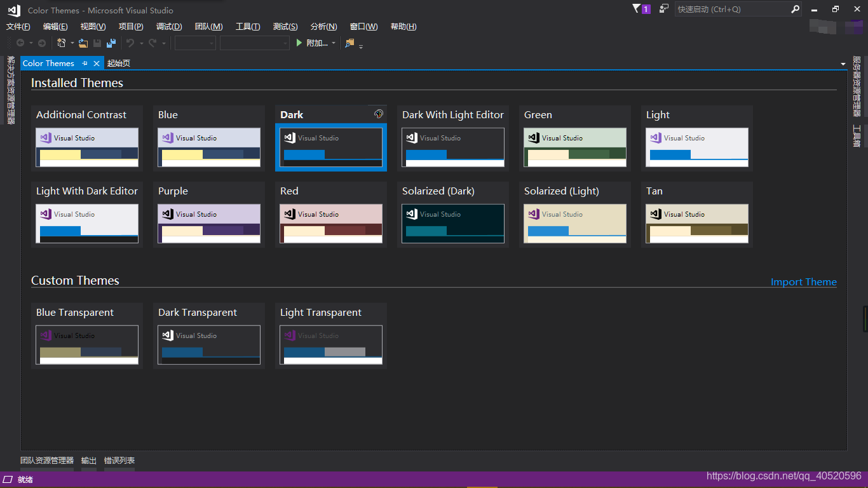Click the Save floppy disk icon
The image size is (868, 488).
tap(97, 43)
